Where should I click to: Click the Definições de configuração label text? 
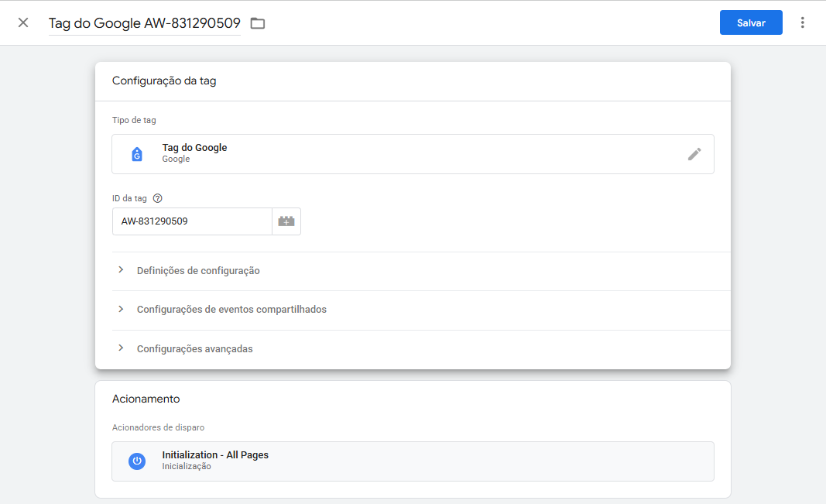(x=198, y=271)
